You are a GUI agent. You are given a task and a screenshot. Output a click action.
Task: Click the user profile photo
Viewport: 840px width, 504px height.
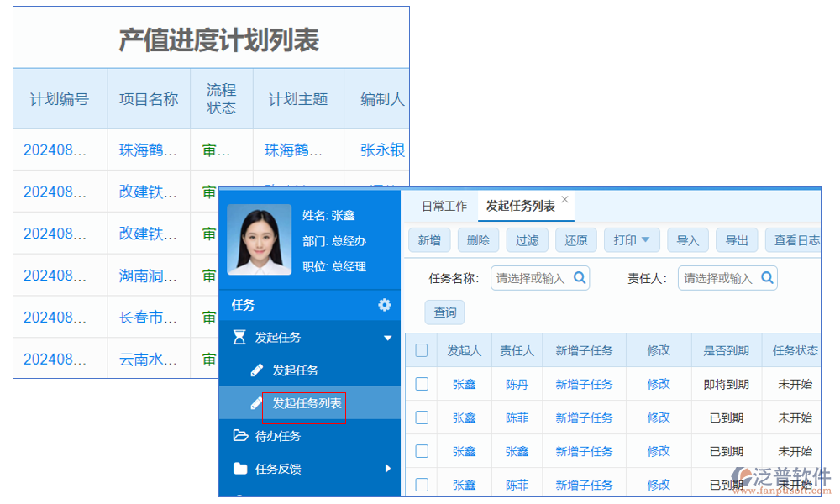coord(260,239)
